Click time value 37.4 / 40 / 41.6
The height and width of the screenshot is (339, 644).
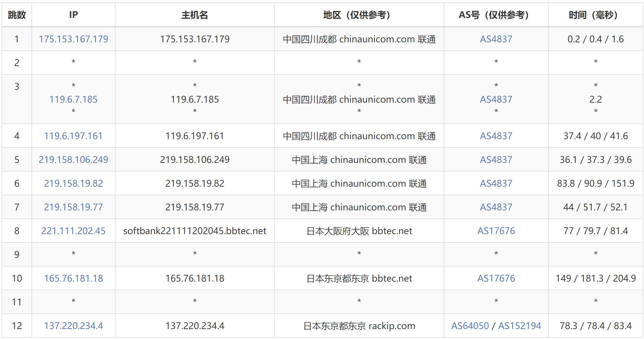coord(596,136)
